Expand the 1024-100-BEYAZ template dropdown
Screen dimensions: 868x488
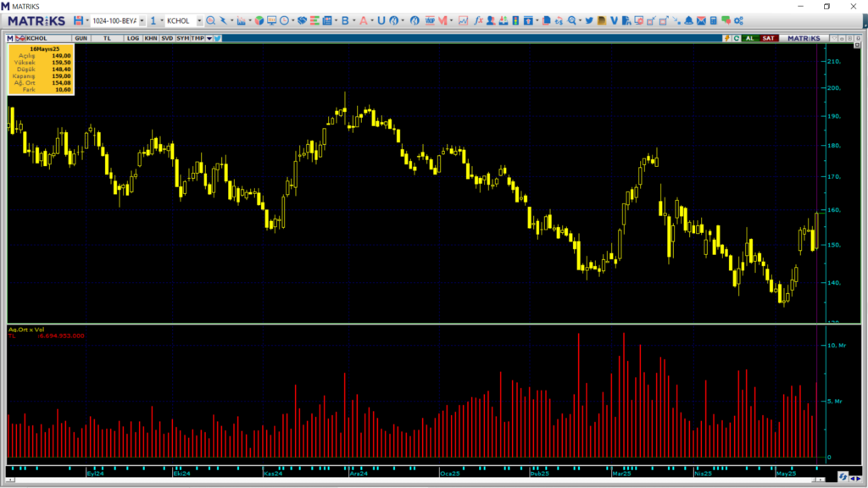(x=142, y=20)
